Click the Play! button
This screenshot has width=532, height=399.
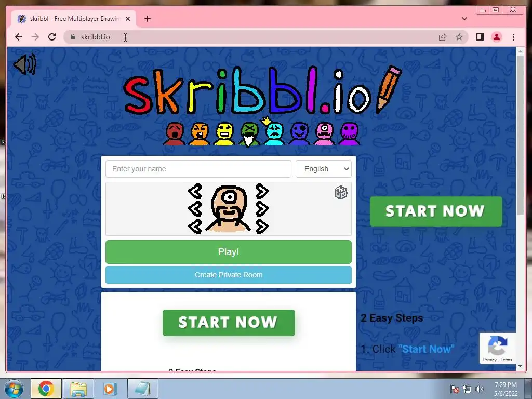(229, 252)
